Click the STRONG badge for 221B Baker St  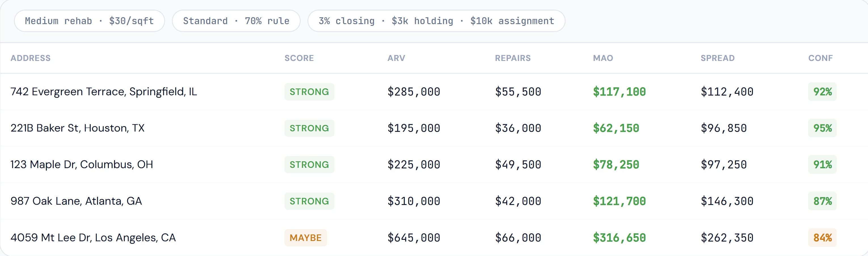[309, 128]
